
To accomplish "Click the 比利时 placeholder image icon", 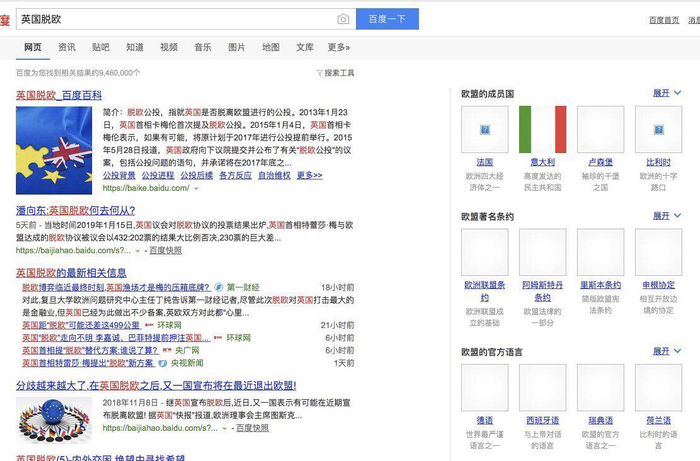I will [x=658, y=129].
